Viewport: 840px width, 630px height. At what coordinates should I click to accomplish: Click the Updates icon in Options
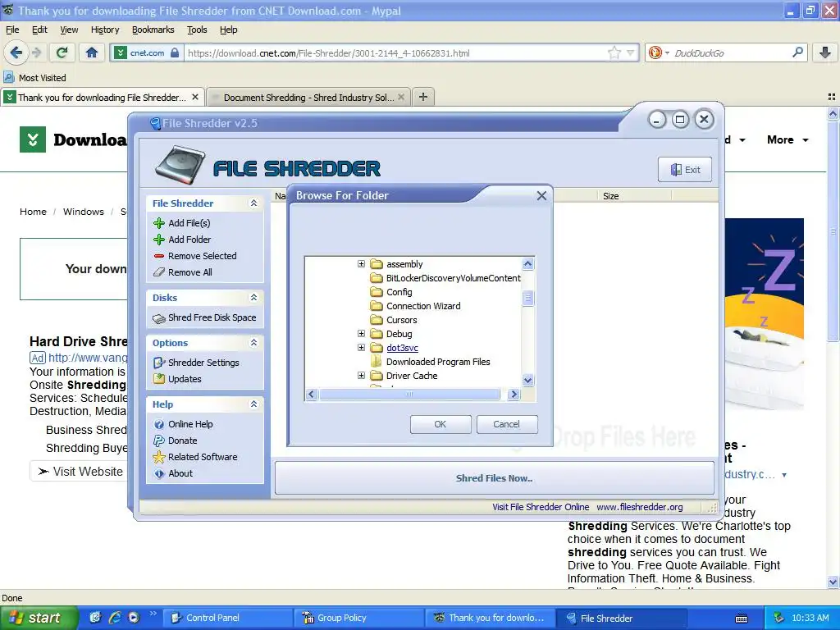(x=159, y=379)
